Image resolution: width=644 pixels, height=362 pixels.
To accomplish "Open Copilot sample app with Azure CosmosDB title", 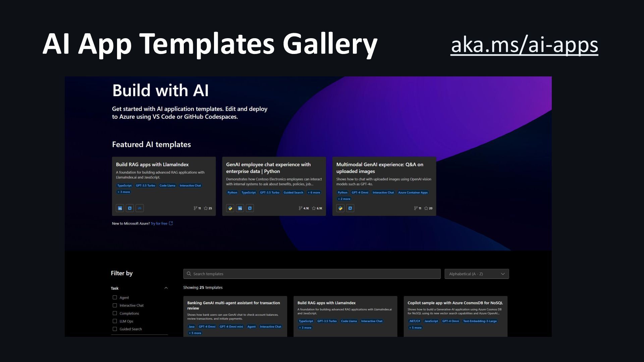I will tap(455, 303).
